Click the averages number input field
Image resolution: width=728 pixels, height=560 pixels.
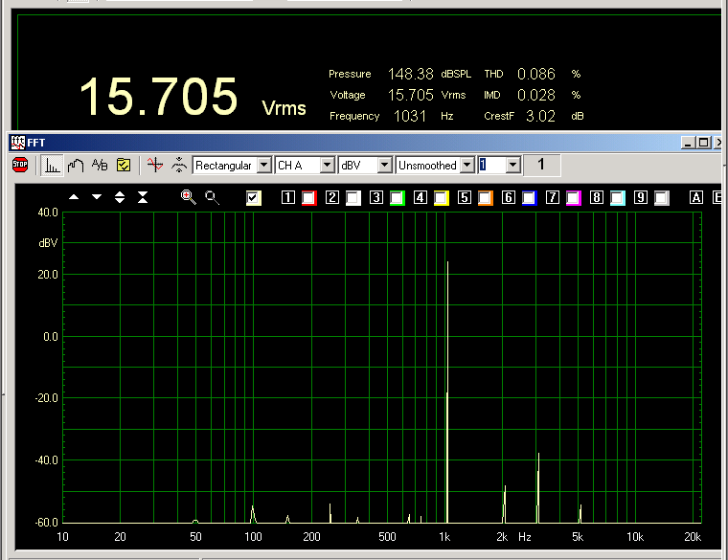tap(490, 166)
